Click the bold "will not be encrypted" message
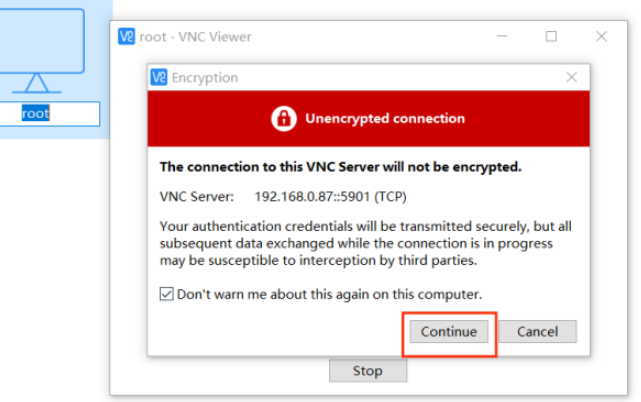The width and height of the screenshot is (641, 402). pos(341,167)
